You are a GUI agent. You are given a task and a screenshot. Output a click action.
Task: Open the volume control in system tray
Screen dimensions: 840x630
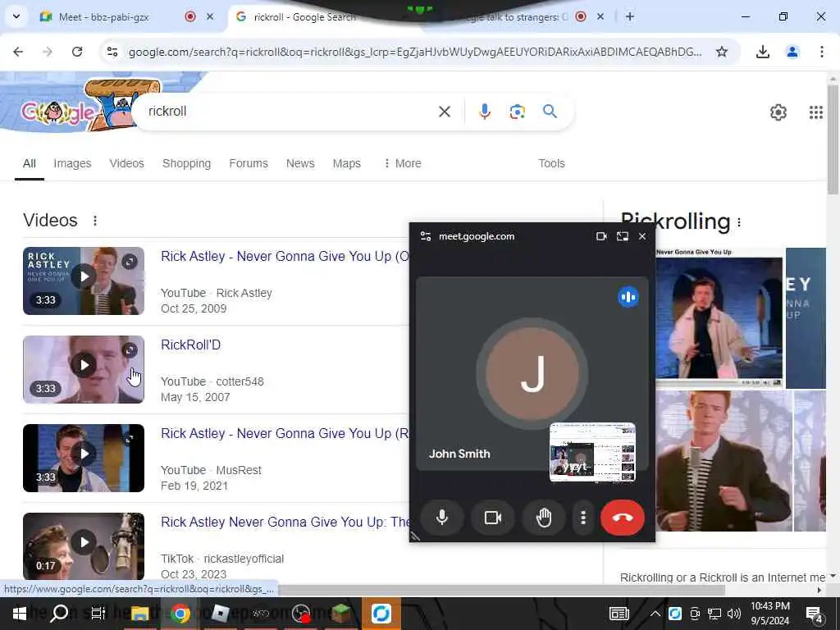click(x=734, y=614)
